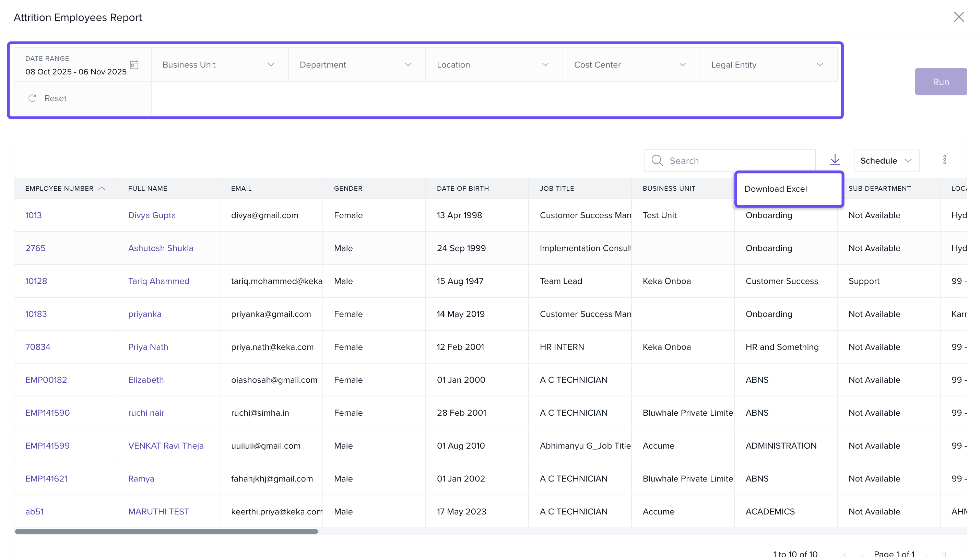Click the horizontal table scrollbar
The width and height of the screenshot is (980, 557).
click(166, 531)
